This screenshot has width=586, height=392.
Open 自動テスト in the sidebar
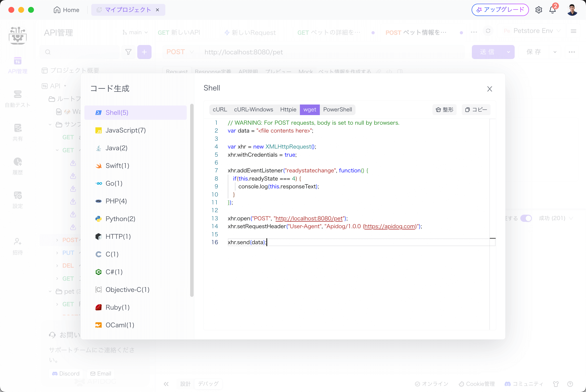click(x=17, y=99)
